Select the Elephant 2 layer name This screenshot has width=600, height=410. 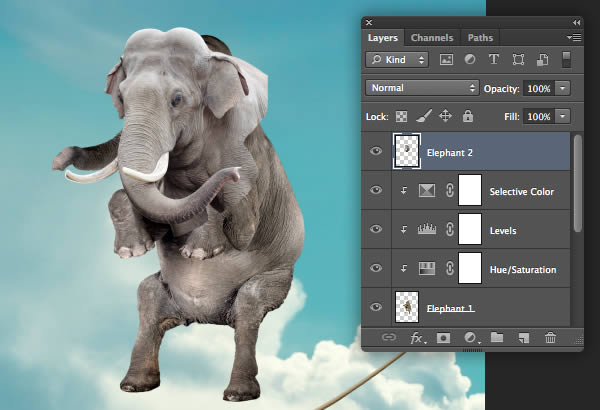[x=450, y=153]
